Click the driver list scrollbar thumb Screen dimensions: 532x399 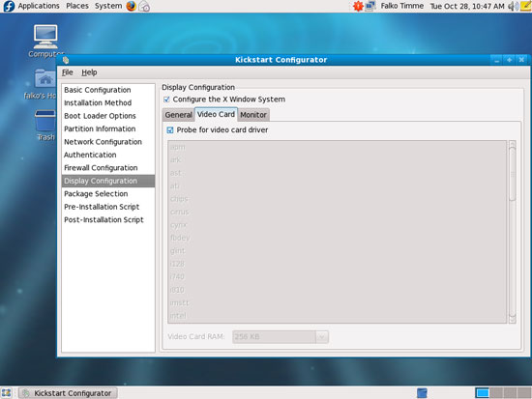pos(513,174)
